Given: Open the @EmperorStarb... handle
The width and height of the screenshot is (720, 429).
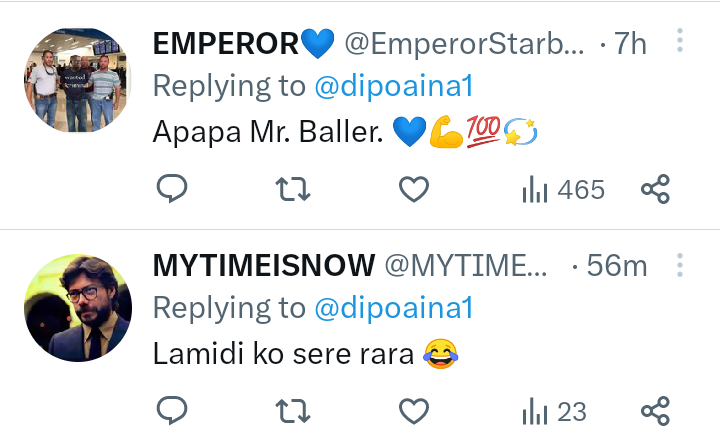Looking at the screenshot, I should 464,44.
